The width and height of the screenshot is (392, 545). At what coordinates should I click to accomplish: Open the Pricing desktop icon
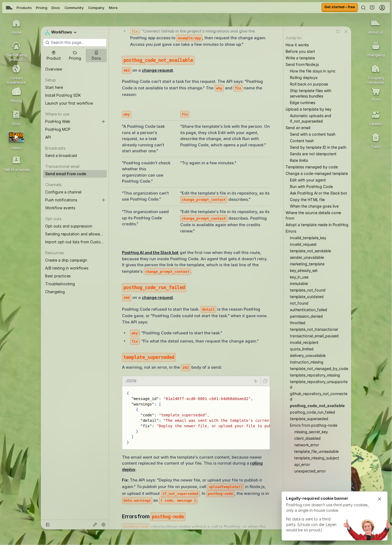tap(16, 95)
